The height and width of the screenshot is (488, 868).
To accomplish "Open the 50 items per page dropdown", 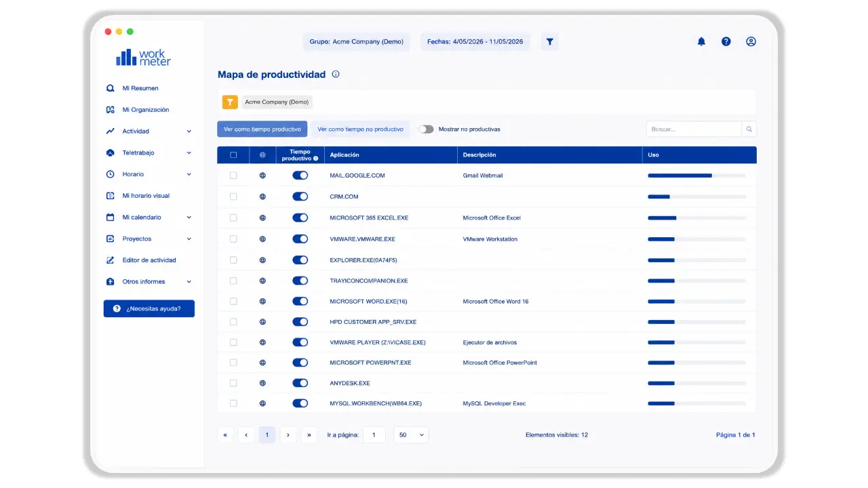I will pyautogui.click(x=411, y=435).
